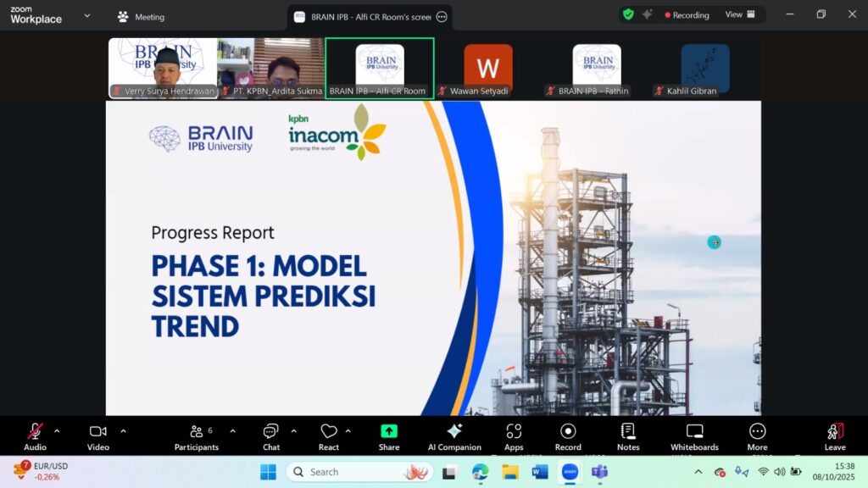Start recording with Record button
The image size is (868, 488).
click(568, 436)
